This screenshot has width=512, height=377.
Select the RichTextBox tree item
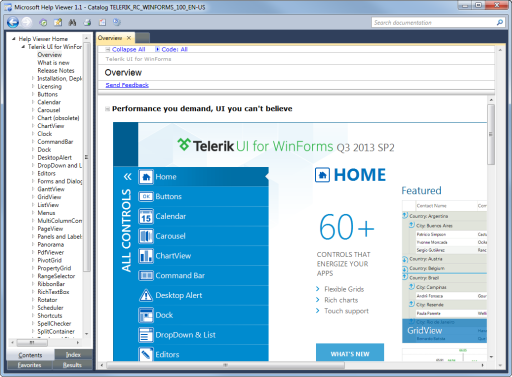pyautogui.click(x=53, y=292)
